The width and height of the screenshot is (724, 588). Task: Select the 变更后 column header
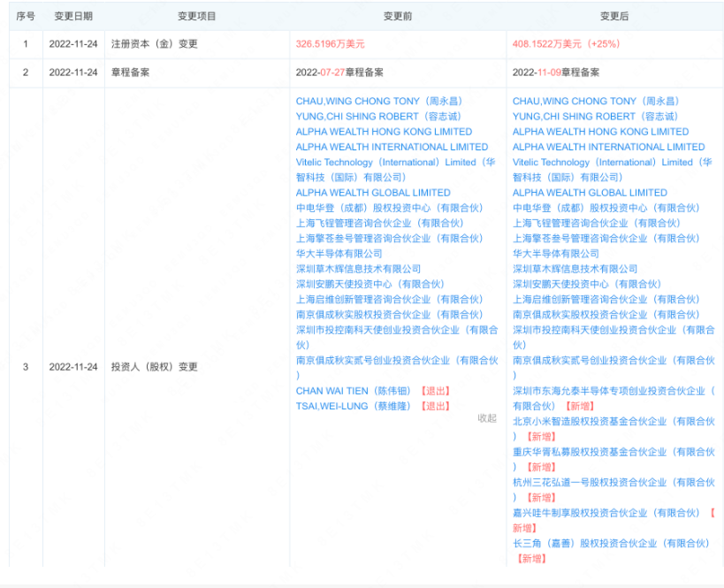tap(614, 16)
